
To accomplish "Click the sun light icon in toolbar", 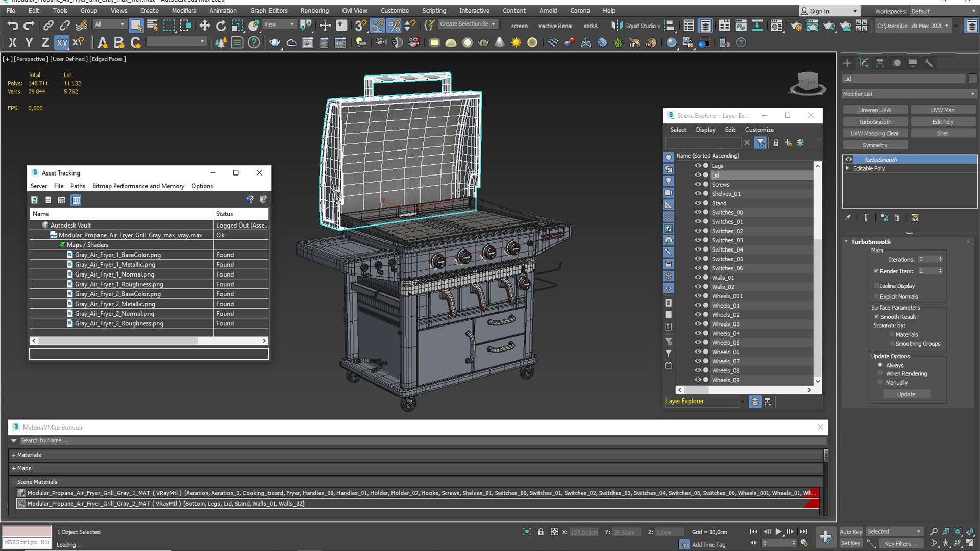I will (x=516, y=43).
